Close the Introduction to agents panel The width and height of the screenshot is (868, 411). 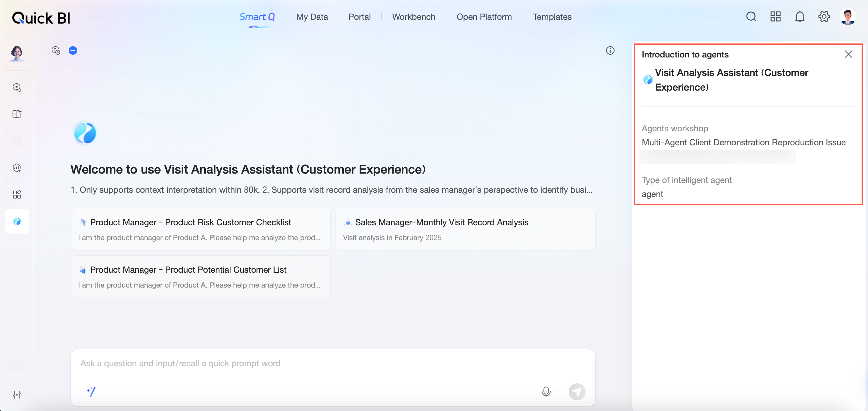pyautogui.click(x=848, y=54)
